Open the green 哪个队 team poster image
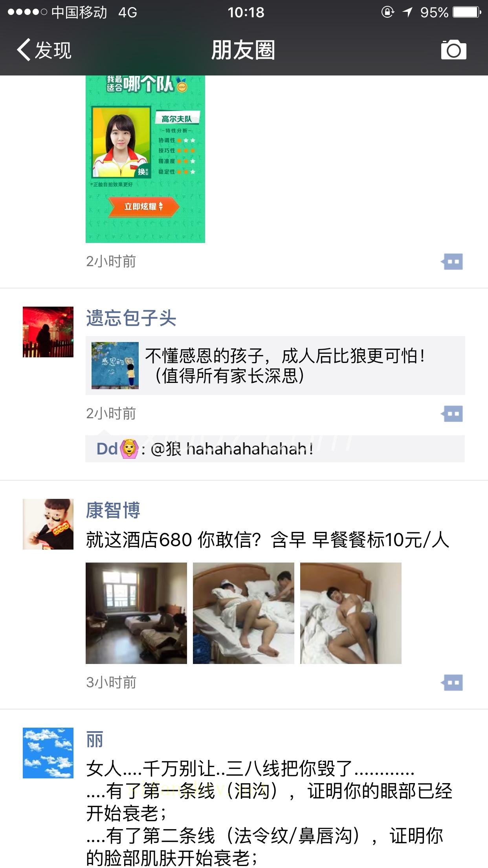 (145, 159)
